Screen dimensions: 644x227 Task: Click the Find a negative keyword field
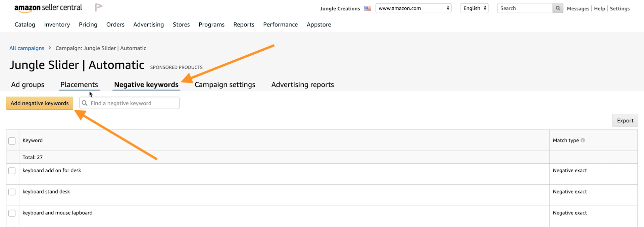click(x=133, y=103)
